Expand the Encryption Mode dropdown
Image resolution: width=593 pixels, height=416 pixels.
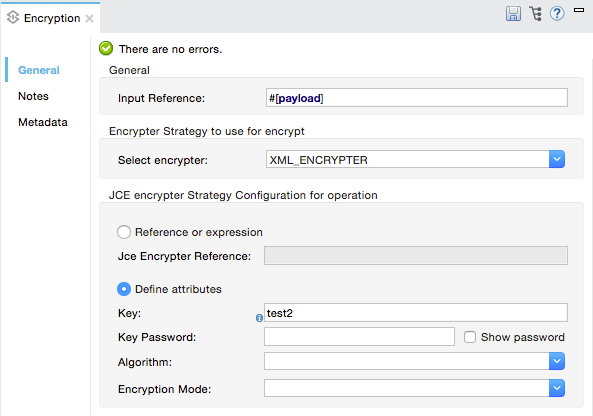tap(557, 388)
